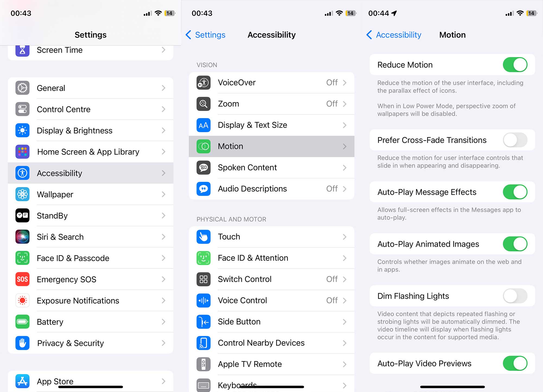The height and width of the screenshot is (392, 543).
Task: Expand the Motion settings chevron
Action: (345, 146)
